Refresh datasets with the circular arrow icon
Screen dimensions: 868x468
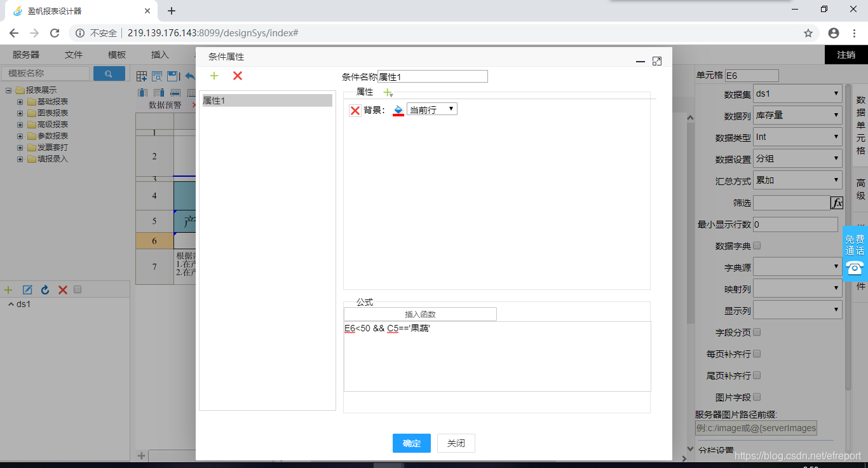(45, 290)
